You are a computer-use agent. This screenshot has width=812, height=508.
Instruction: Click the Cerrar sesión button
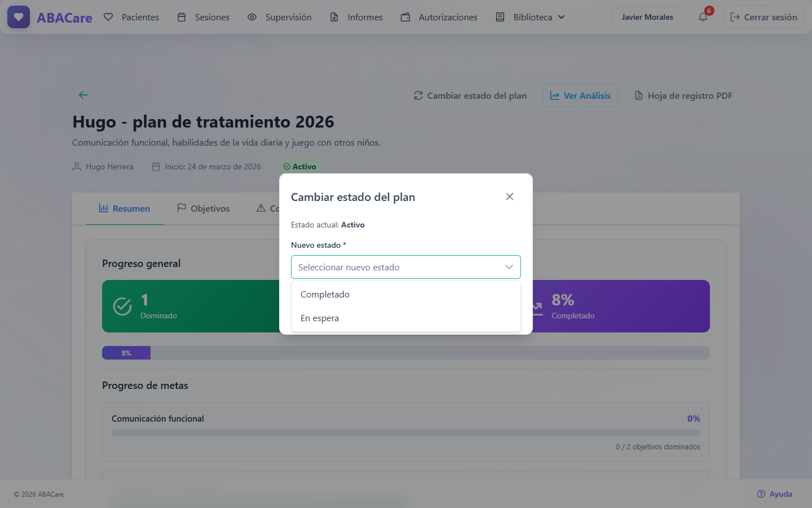(x=764, y=17)
